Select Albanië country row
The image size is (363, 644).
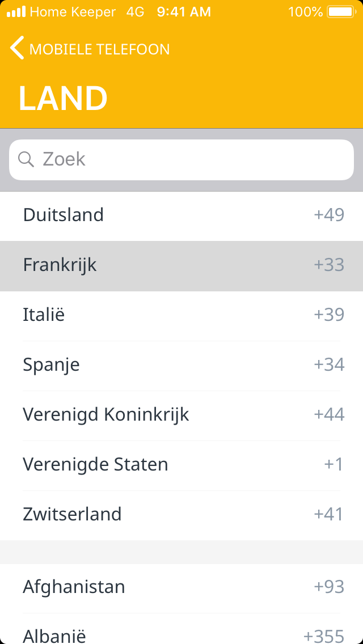[54, 635]
